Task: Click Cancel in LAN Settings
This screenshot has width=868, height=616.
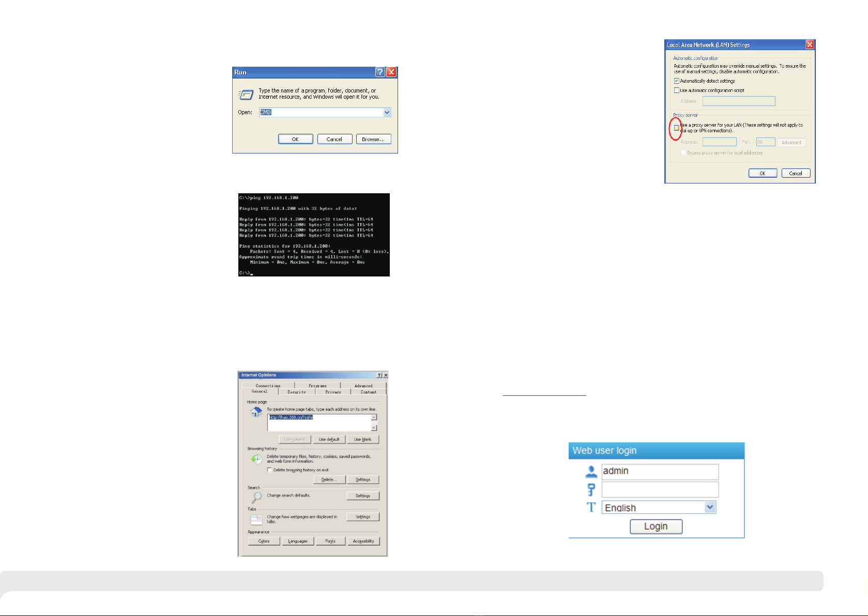Action: point(796,173)
